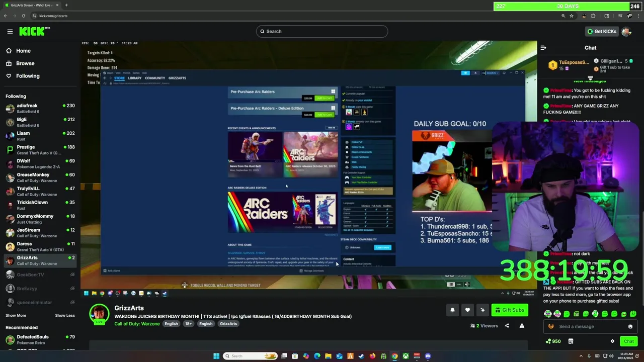Open Discord from the taskbar

[x=428, y=356]
